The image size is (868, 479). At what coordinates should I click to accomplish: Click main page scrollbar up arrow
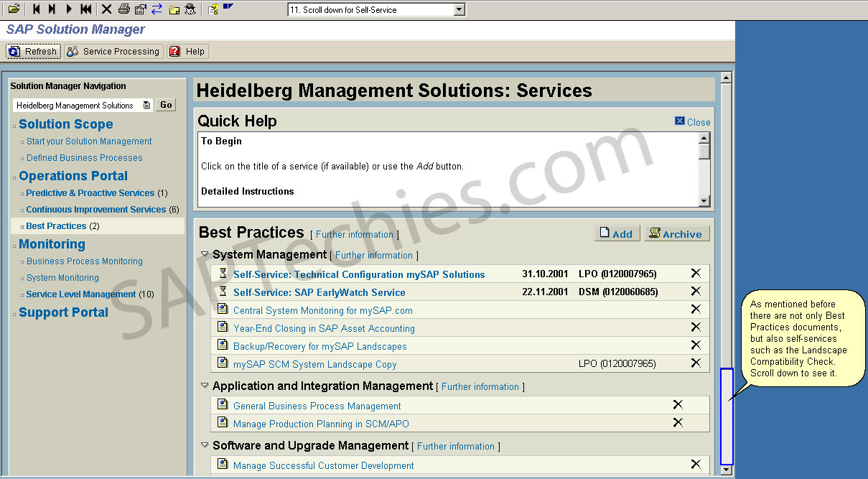727,78
